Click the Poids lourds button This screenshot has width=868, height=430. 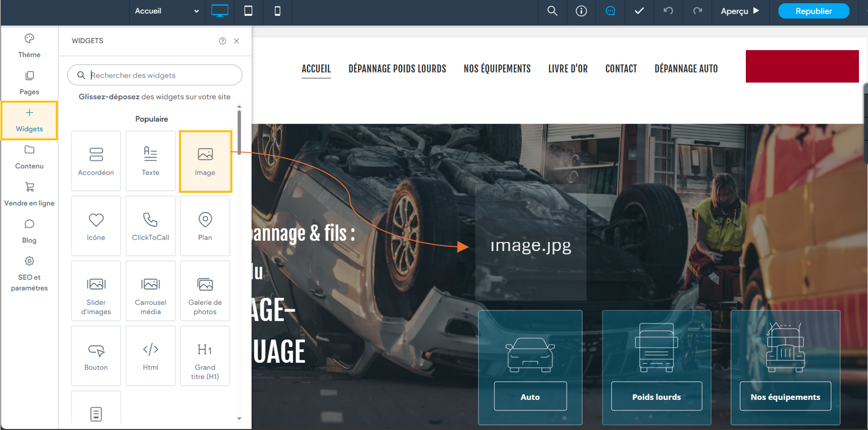(x=657, y=396)
